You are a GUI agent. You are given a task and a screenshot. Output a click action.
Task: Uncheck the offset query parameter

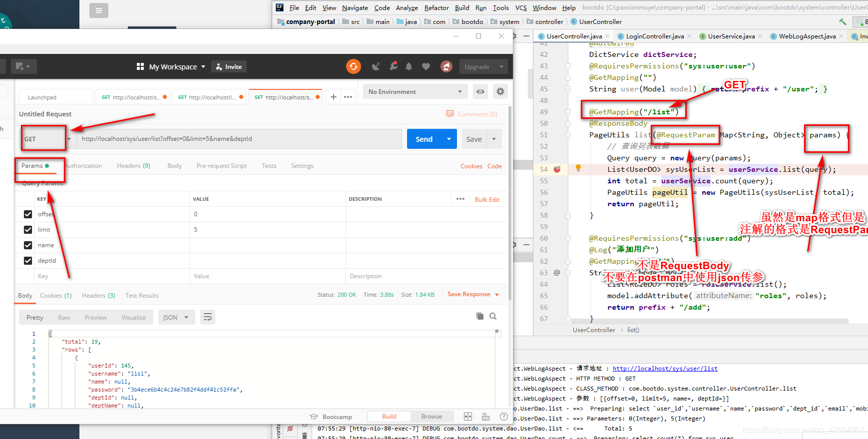click(28, 214)
